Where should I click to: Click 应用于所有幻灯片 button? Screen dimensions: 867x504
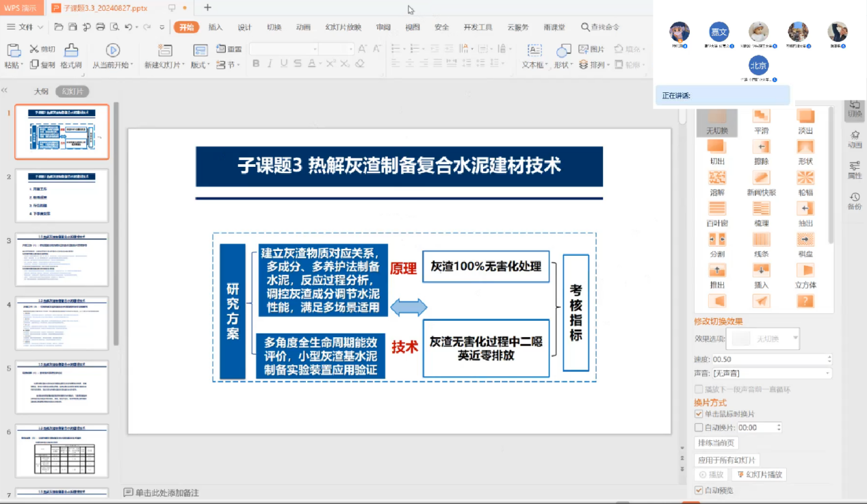click(727, 460)
